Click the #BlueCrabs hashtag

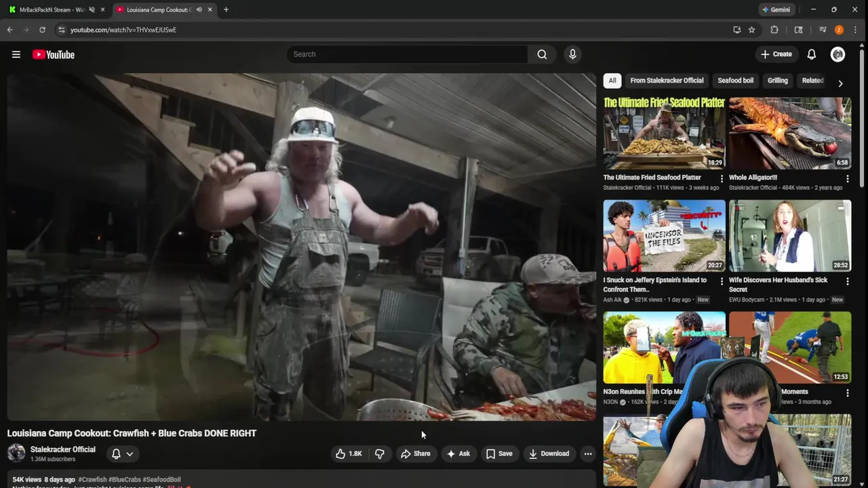point(125,479)
